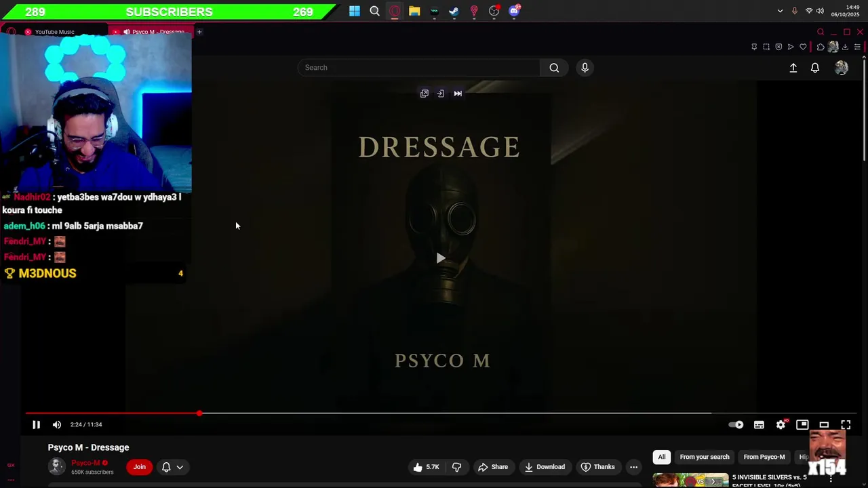Open the Windows Start menu
The image size is (868, 488).
355,11
